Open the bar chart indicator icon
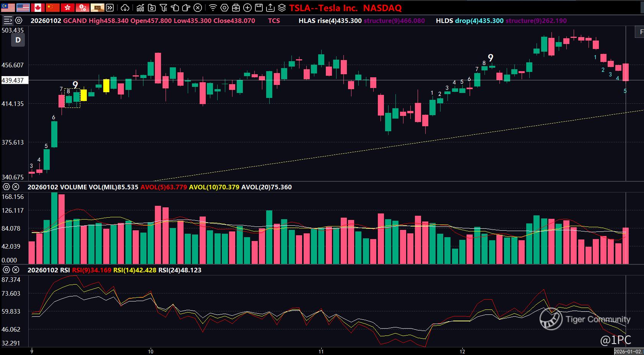This screenshot has width=644, height=355. coord(140,8)
